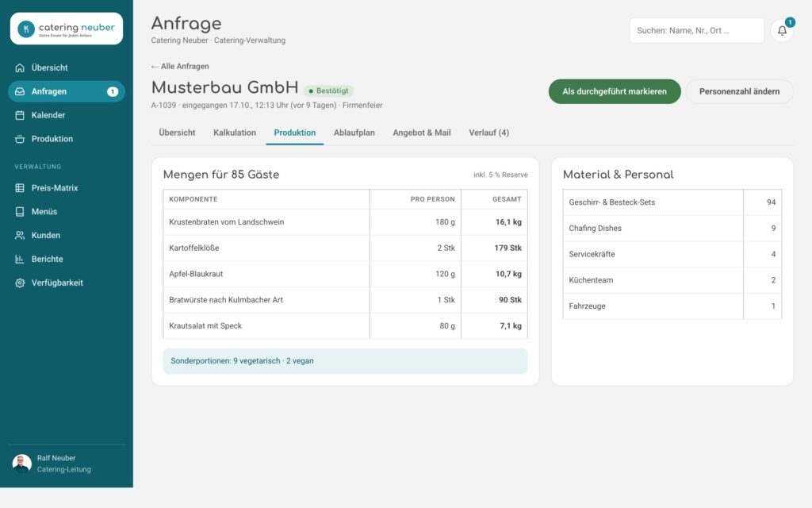
Task: Open the Verlauf (4) tab
Action: coord(488,133)
